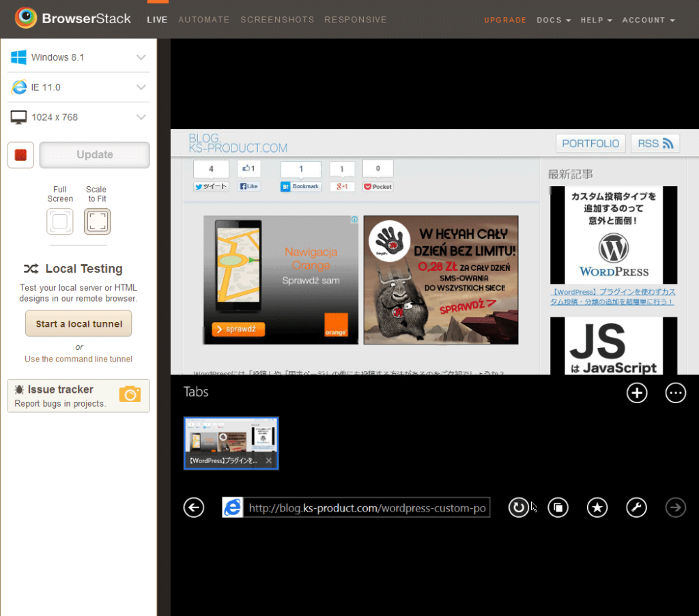The height and width of the screenshot is (616, 699).
Task: Click the Issue tracker bug icon
Action: pos(19,390)
